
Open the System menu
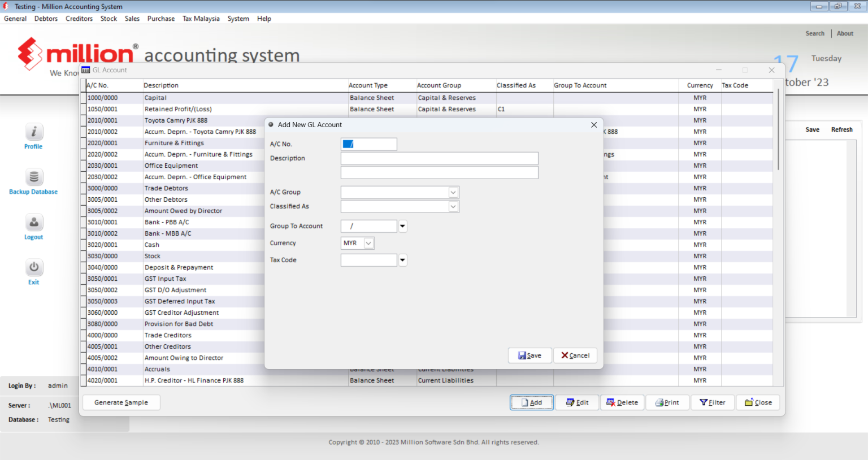[238, 18]
